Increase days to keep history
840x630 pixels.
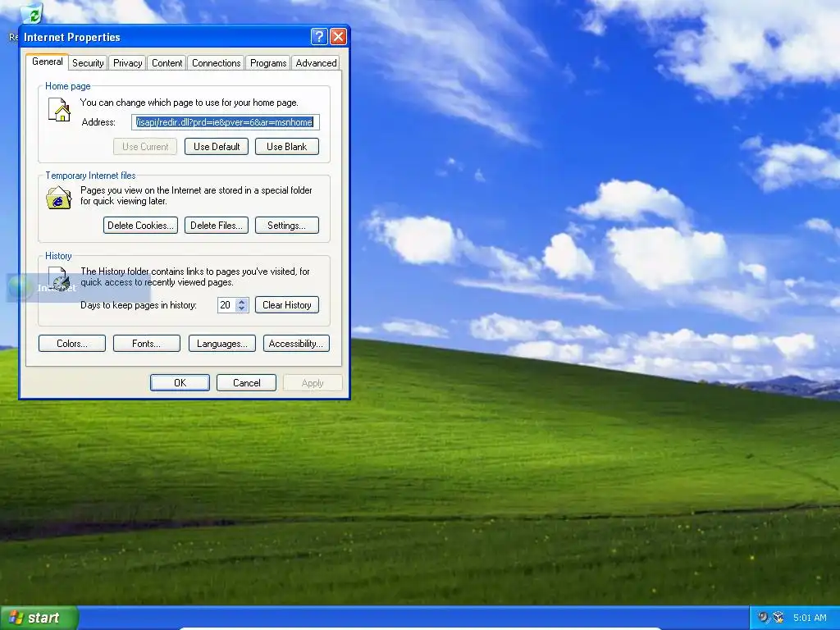(242, 302)
